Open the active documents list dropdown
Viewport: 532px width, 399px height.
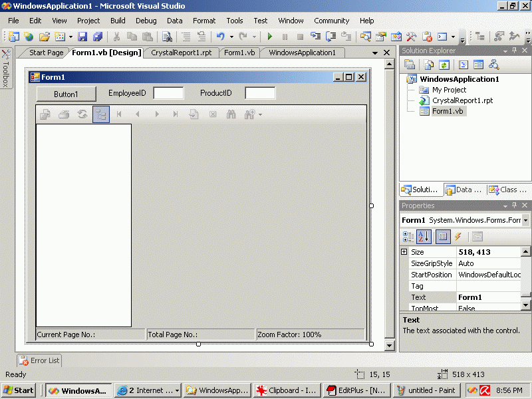[375, 53]
